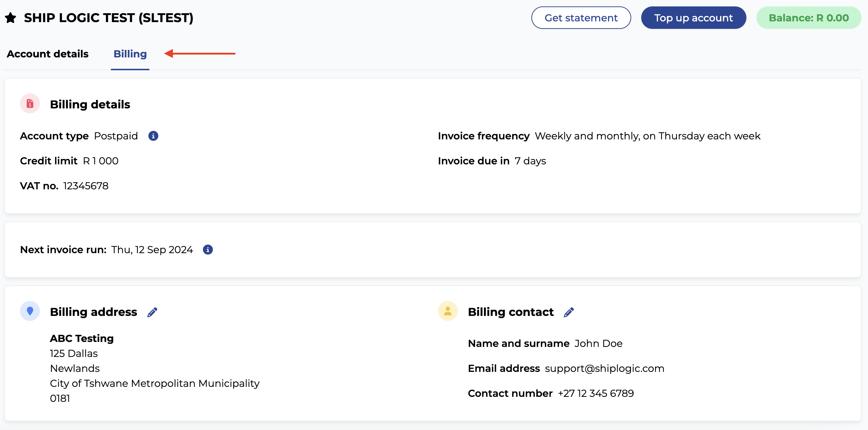Image resolution: width=868 pixels, height=430 pixels.
Task: Click the credit limit value R 1 000
Action: click(x=101, y=161)
